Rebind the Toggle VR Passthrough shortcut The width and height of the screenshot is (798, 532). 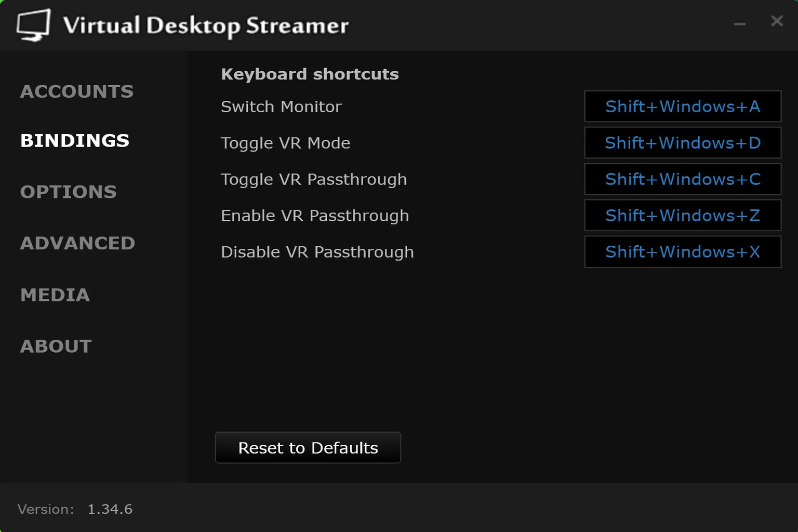(682, 179)
